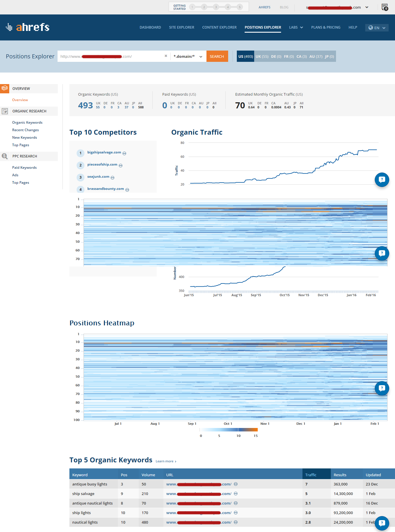Viewport: 395px width, 532px height.
Task: Clear the URL search field with X
Action: click(166, 56)
